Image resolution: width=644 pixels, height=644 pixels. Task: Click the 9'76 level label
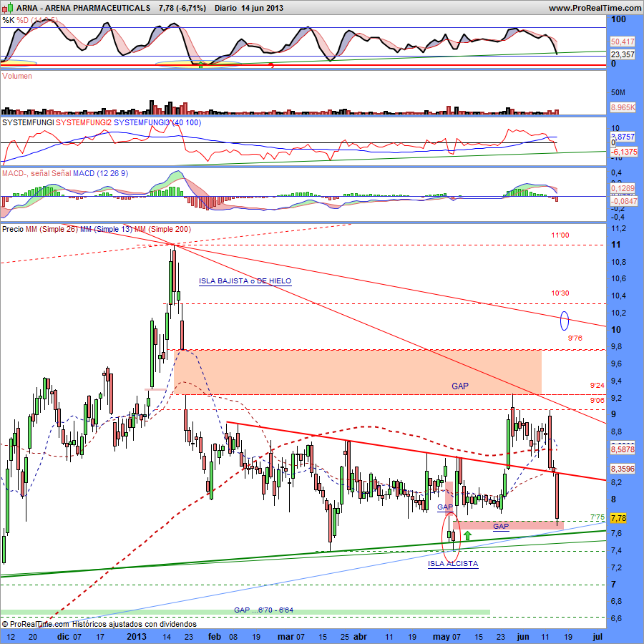tap(575, 338)
